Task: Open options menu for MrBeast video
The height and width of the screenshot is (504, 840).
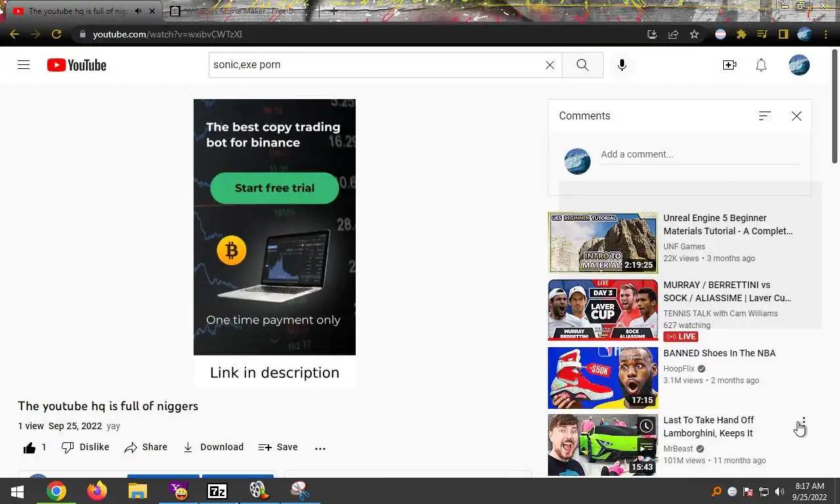Action: [804, 421]
